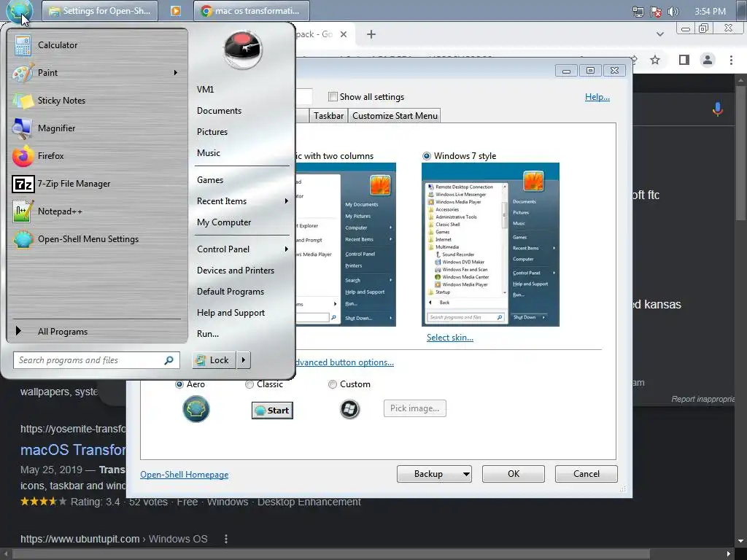Click Pick image... button

click(x=415, y=408)
